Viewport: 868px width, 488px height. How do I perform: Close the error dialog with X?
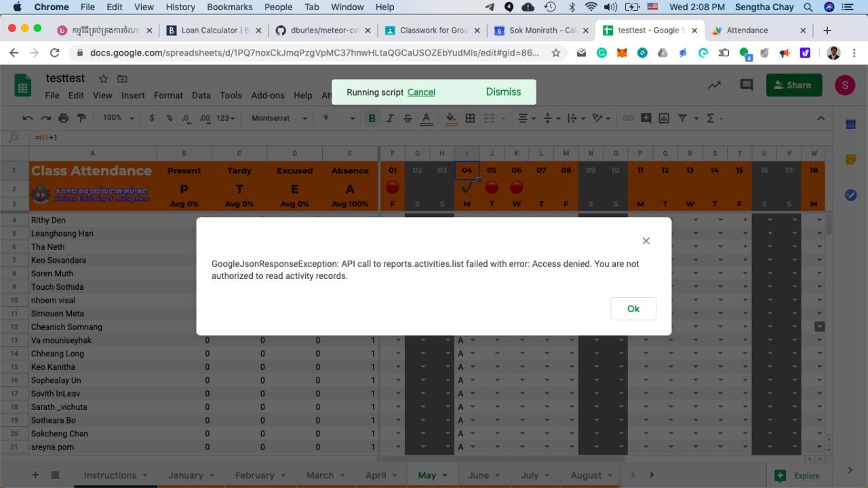pos(646,241)
